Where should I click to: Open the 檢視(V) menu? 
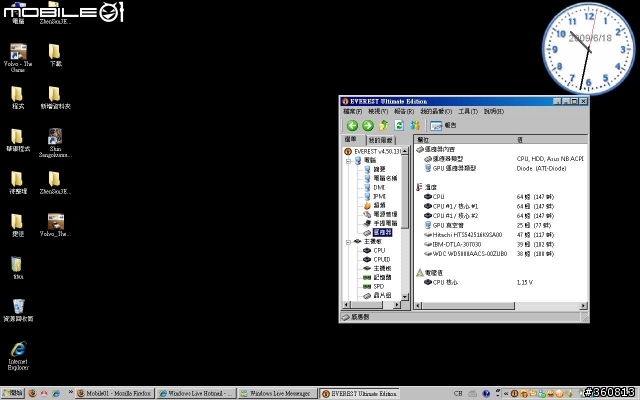[x=378, y=111]
